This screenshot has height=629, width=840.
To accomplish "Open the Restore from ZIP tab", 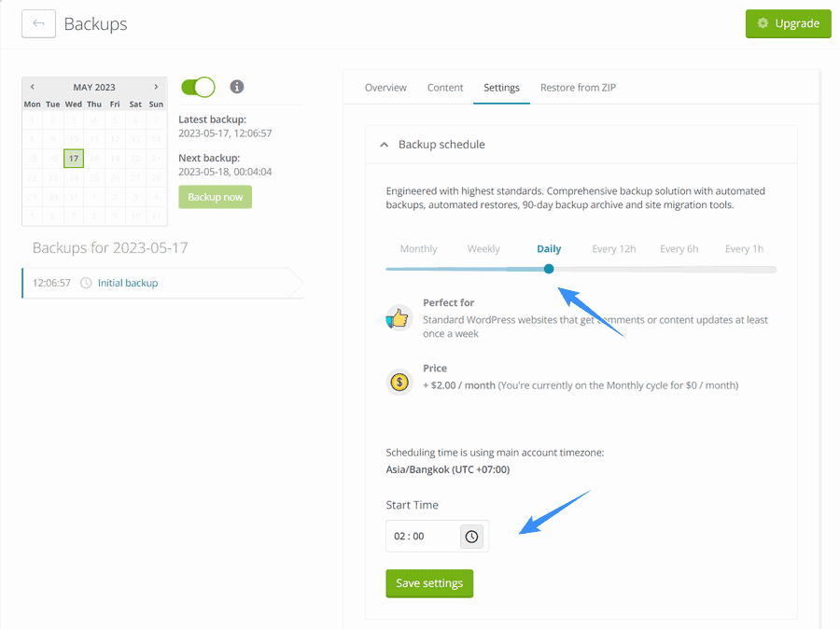I will pos(578,88).
